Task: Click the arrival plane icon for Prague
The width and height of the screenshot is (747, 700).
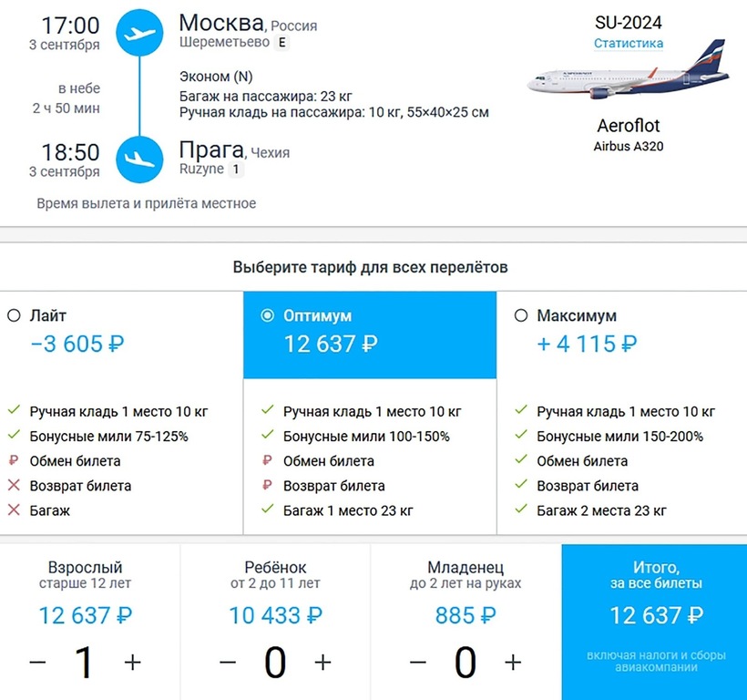Action: pos(139,159)
